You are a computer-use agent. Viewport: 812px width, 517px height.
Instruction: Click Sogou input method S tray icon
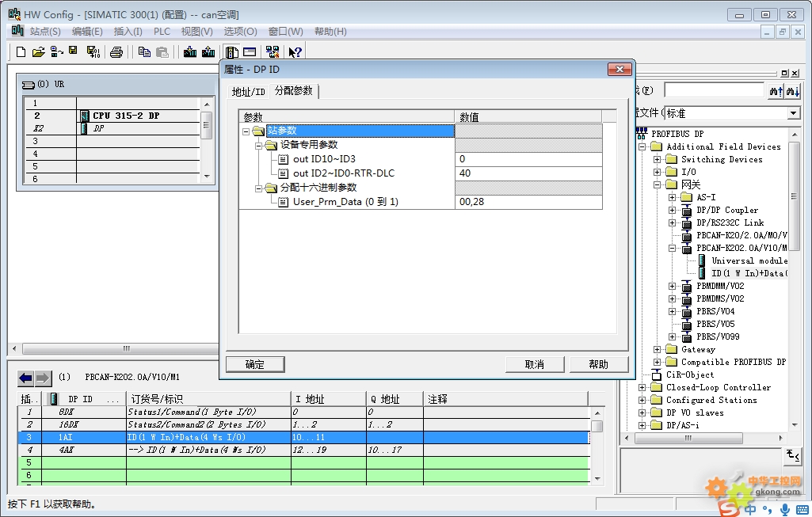728,509
